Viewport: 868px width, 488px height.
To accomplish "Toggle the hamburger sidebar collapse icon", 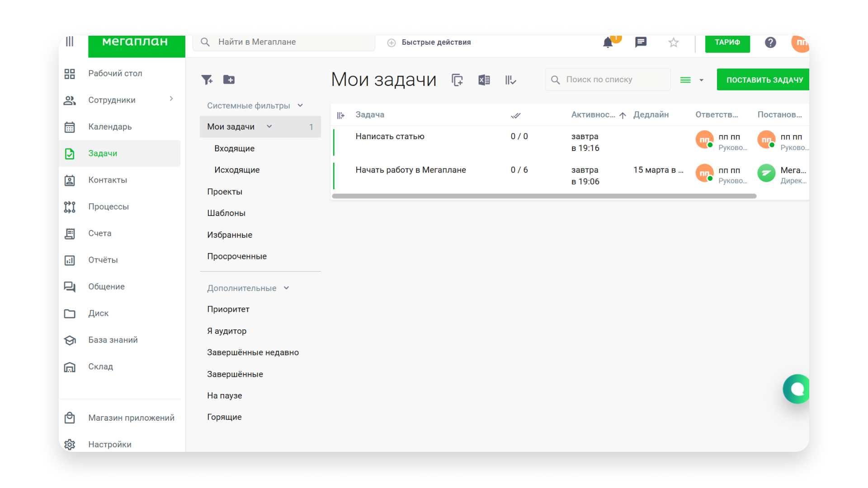I will click(x=70, y=42).
